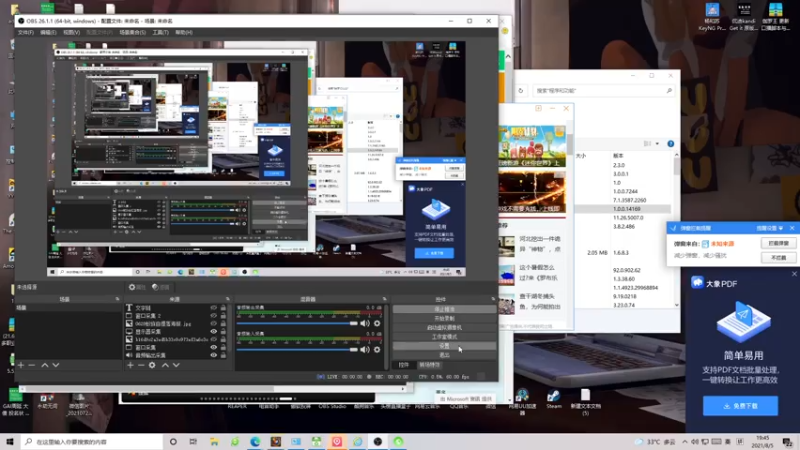Open source properties gear in sources toolbar
This screenshot has width=800, height=450.
(x=152, y=365)
